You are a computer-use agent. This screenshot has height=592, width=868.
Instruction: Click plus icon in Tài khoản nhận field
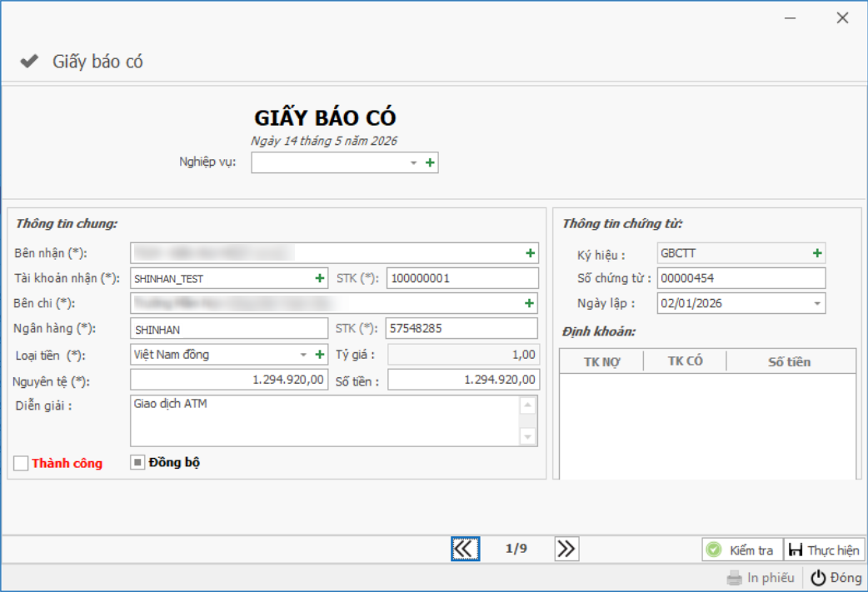click(319, 278)
